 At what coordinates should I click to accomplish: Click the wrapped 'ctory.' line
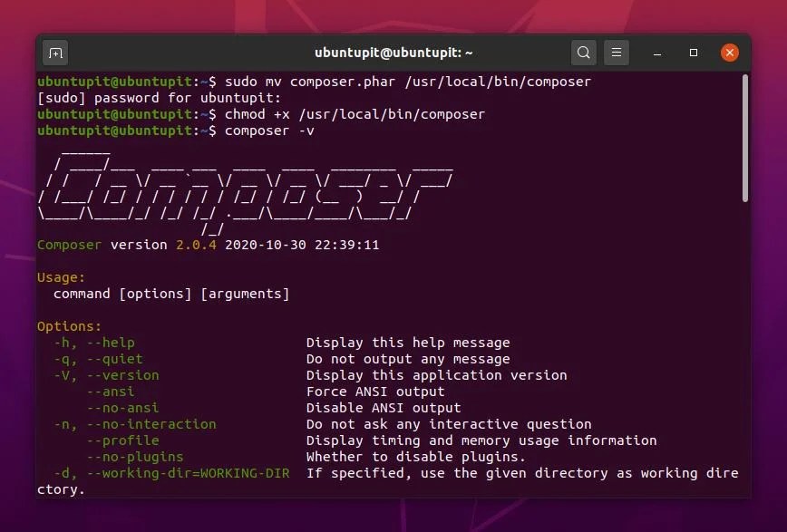pyautogui.click(x=62, y=489)
